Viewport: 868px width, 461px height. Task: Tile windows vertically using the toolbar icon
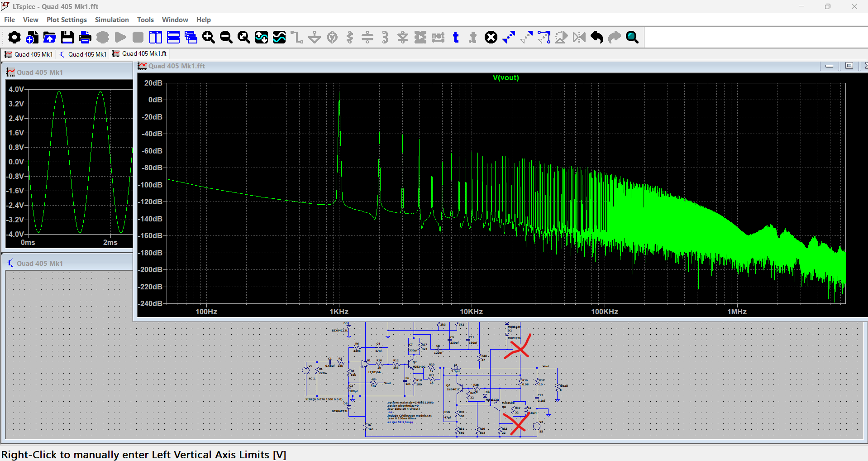click(x=156, y=37)
